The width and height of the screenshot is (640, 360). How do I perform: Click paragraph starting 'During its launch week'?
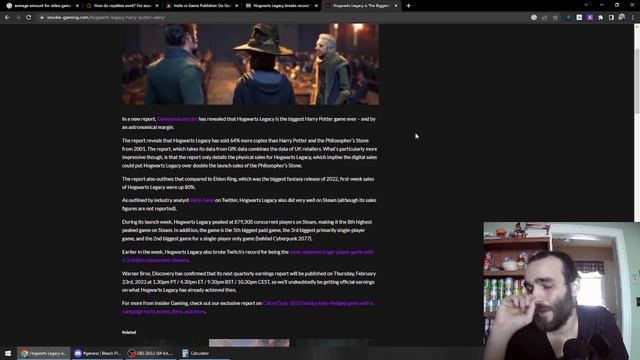247,230
